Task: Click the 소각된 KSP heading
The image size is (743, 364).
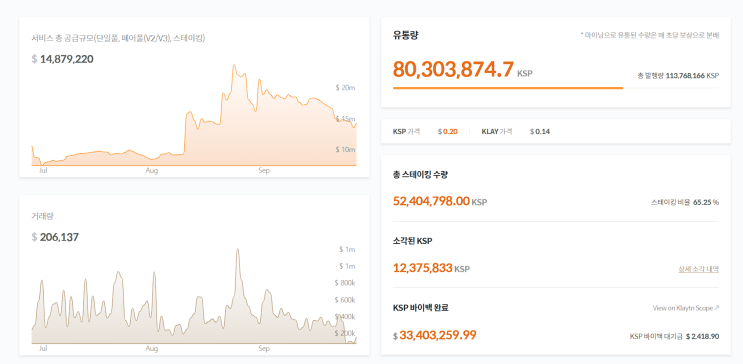Action: tap(412, 241)
